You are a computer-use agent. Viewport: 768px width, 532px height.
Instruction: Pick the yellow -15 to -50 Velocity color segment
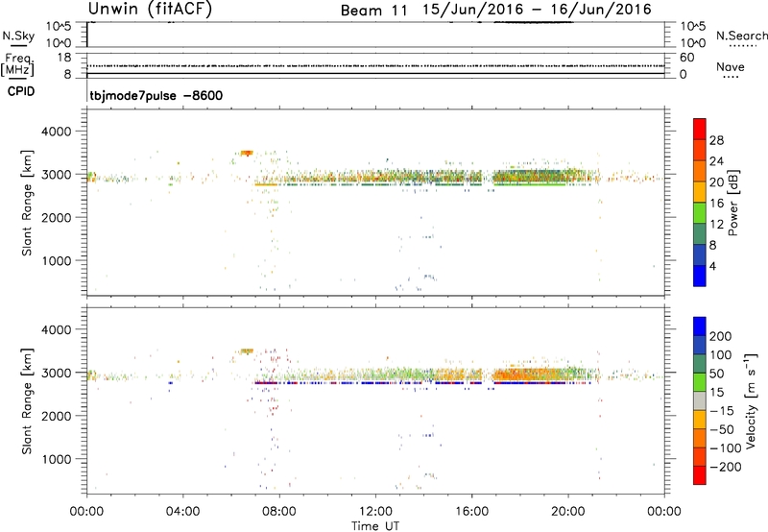(700, 420)
